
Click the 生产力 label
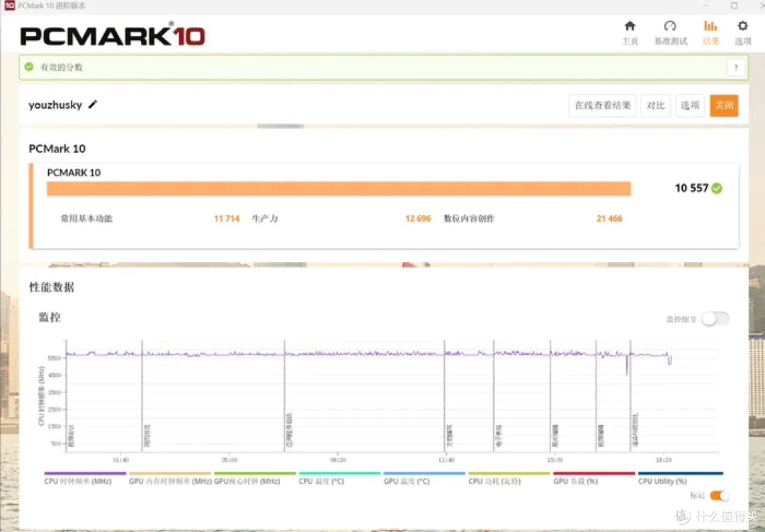pos(265,219)
